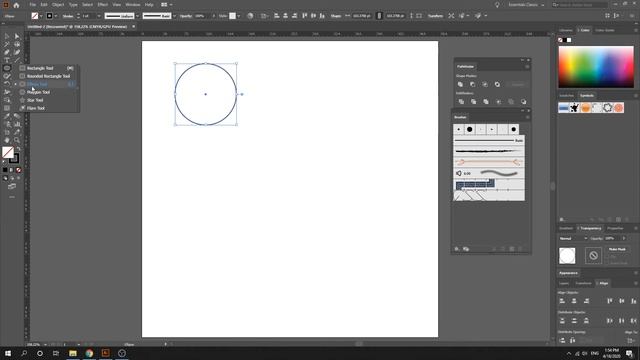Open arrange documents dropdown in menu bar
The width and height of the screenshot is (640, 360).
[x=166, y=5]
